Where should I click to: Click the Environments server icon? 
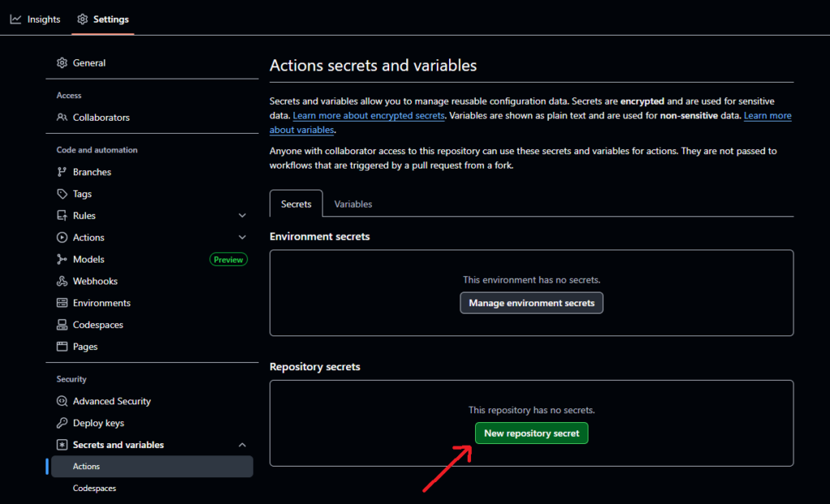(x=62, y=303)
